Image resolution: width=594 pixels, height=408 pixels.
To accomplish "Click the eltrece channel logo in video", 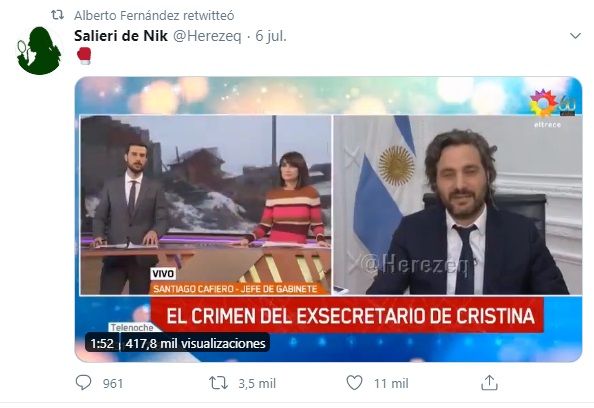I will [552, 108].
